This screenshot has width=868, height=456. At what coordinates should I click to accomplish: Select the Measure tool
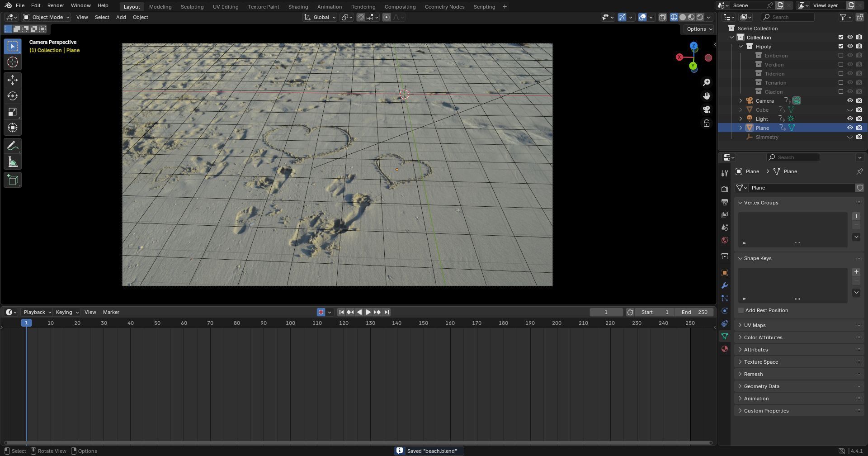[x=13, y=162]
